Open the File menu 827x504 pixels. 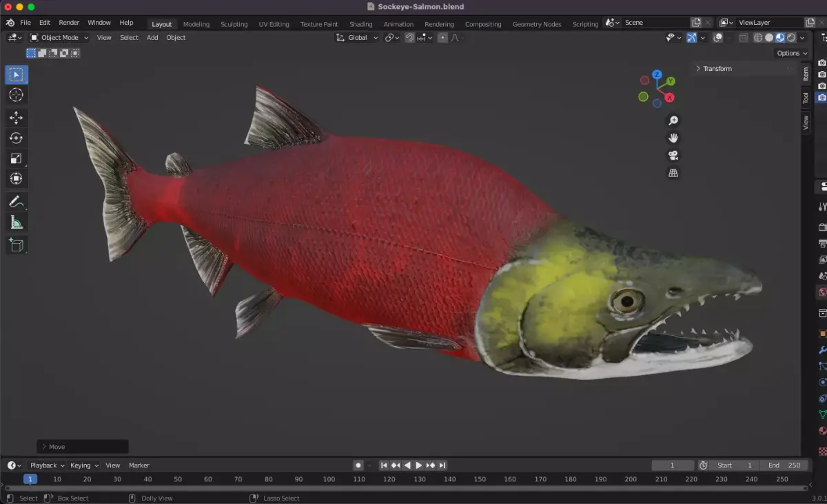(25, 23)
